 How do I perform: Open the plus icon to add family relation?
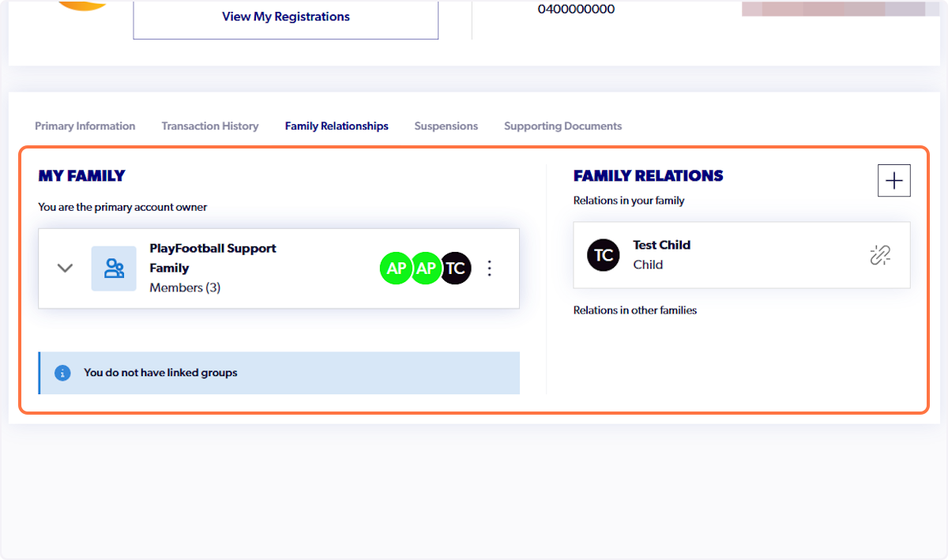[893, 180]
